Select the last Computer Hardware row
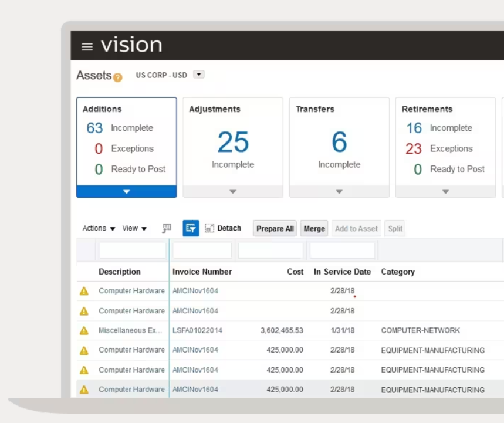The width and height of the screenshot is (504, 423). coord(131,389)
